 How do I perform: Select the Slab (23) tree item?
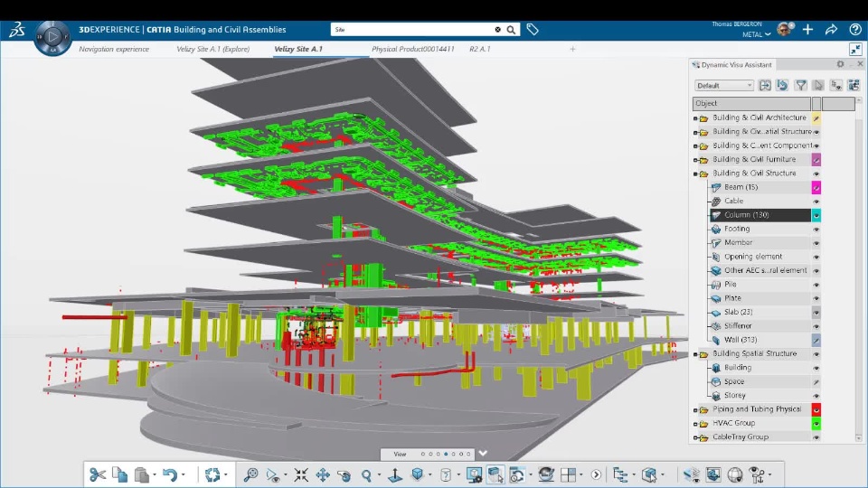click(741, 312)
